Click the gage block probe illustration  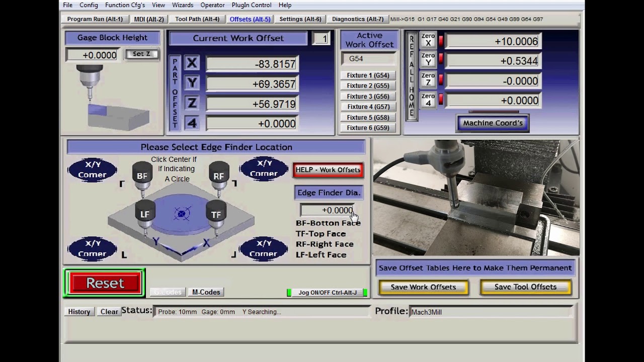(112, 98)
